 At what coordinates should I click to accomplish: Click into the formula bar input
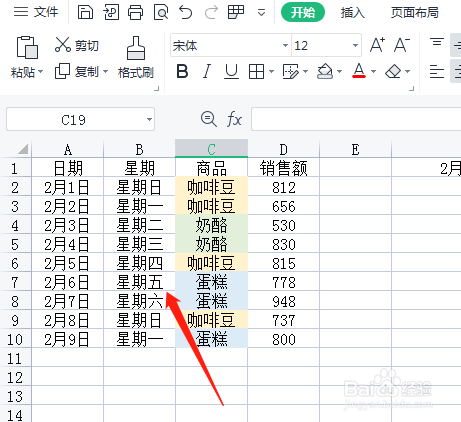coord(356,119)
